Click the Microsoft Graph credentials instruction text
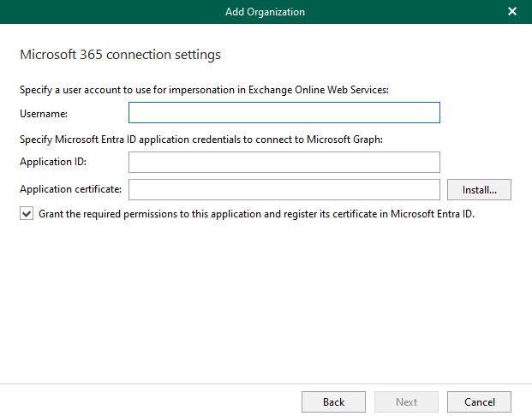The height and width of the screenshot is (416, 532). 201,140
